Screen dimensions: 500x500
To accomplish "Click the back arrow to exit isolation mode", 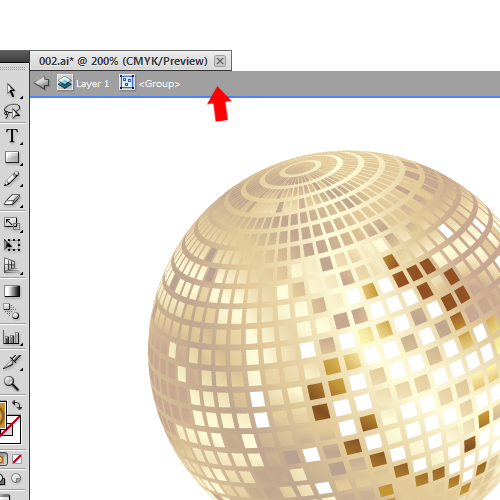I will point(42,83).
